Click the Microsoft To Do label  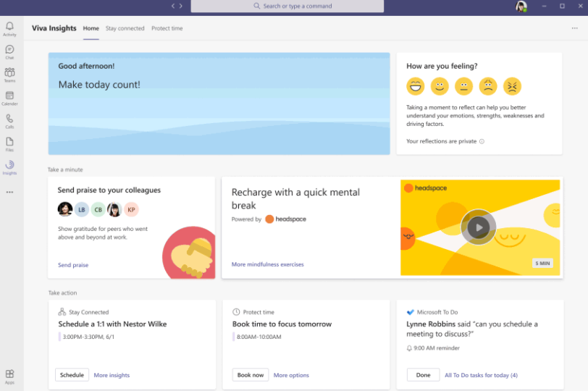click(437, 312)
